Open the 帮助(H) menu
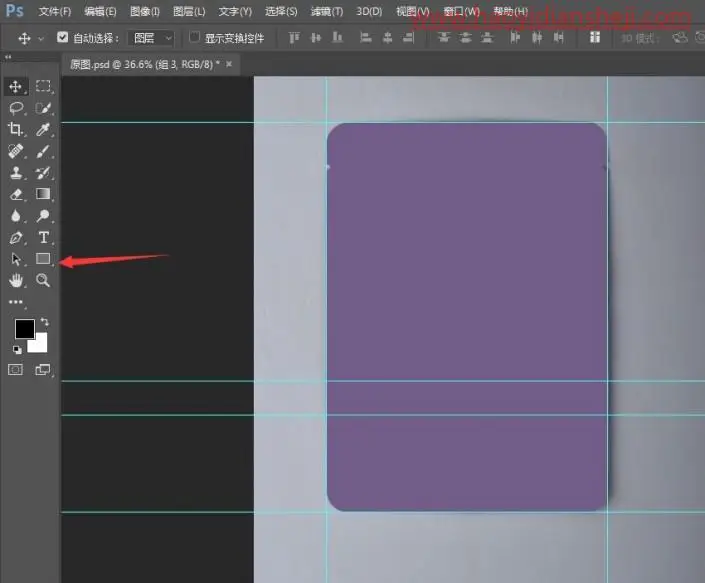Screen dimensions: 705x583 [x=510, y=11]
